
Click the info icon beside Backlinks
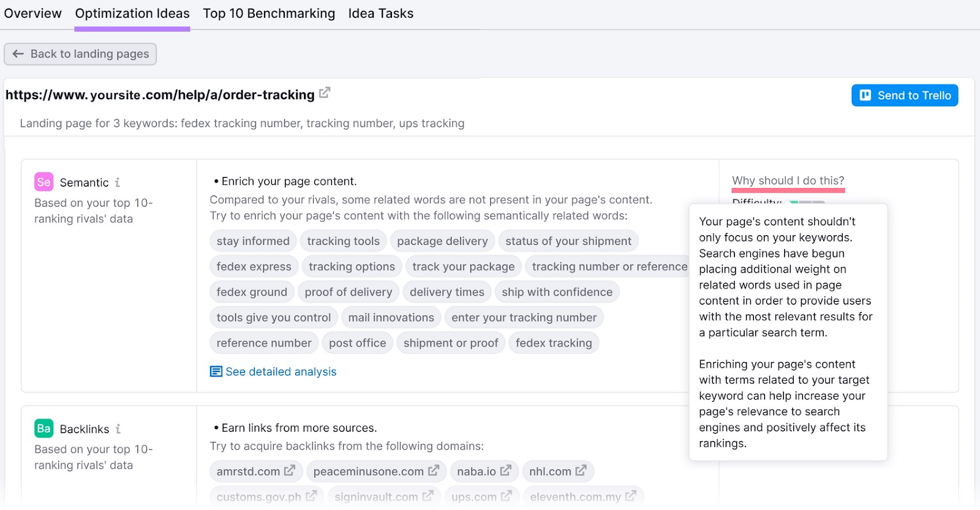(x=118, y=429)
